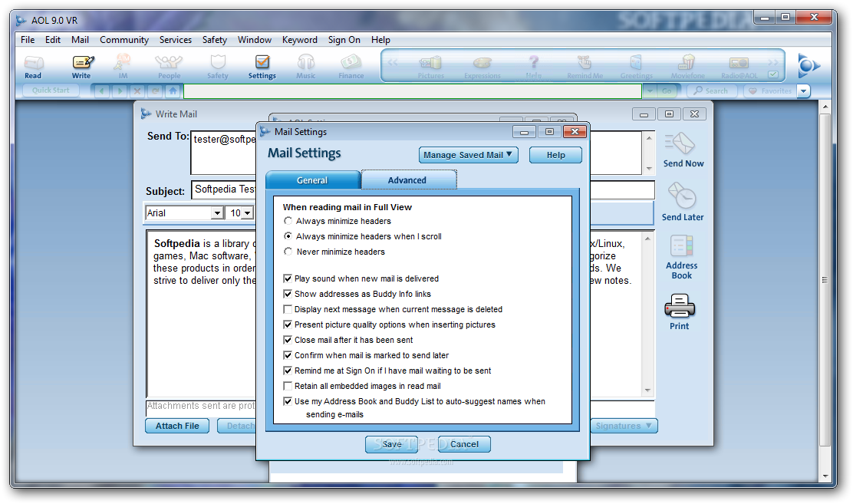
Task: Open the People toolbar icon
Action: (169, 67)
